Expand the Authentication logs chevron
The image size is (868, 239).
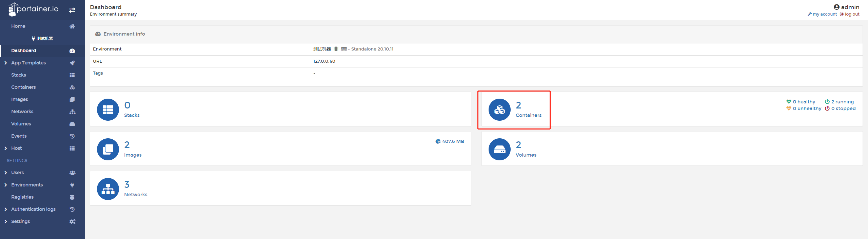[x=5, y=209]
